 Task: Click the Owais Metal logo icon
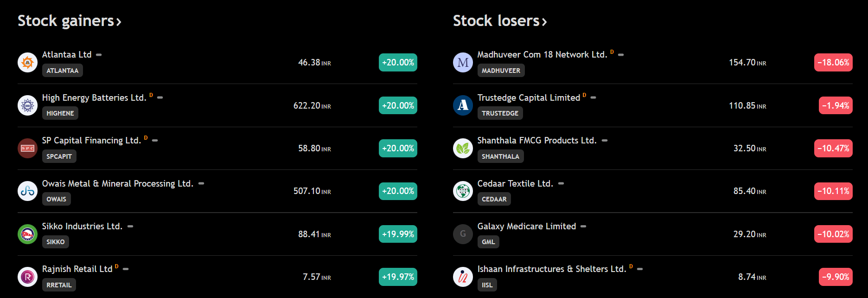coord(27,191)
